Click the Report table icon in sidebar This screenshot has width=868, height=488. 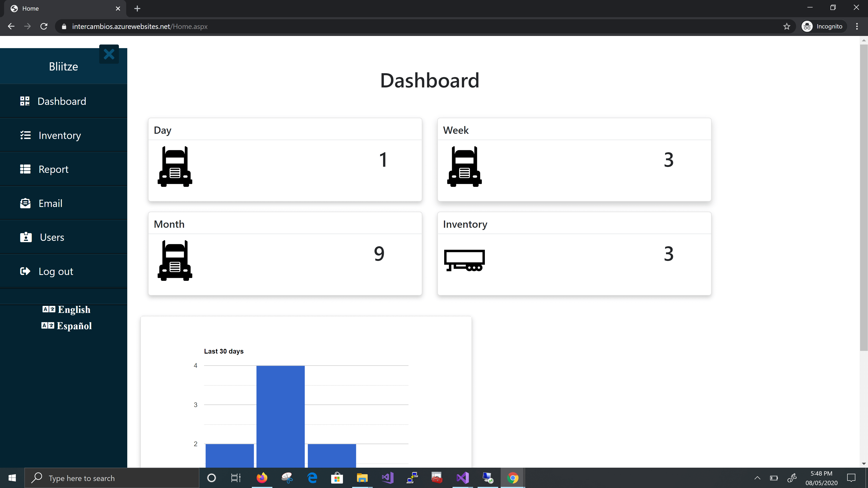click(x=25, y=169)
